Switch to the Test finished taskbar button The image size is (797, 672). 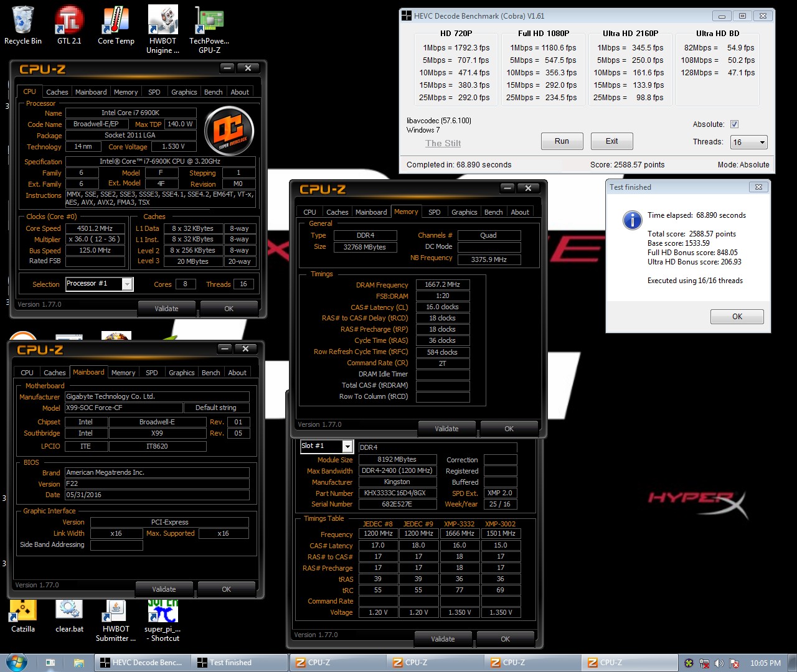240,663
